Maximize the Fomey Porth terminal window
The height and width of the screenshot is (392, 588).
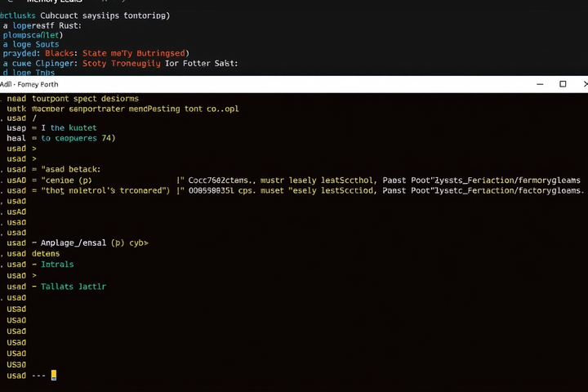(x=563, y=84)
